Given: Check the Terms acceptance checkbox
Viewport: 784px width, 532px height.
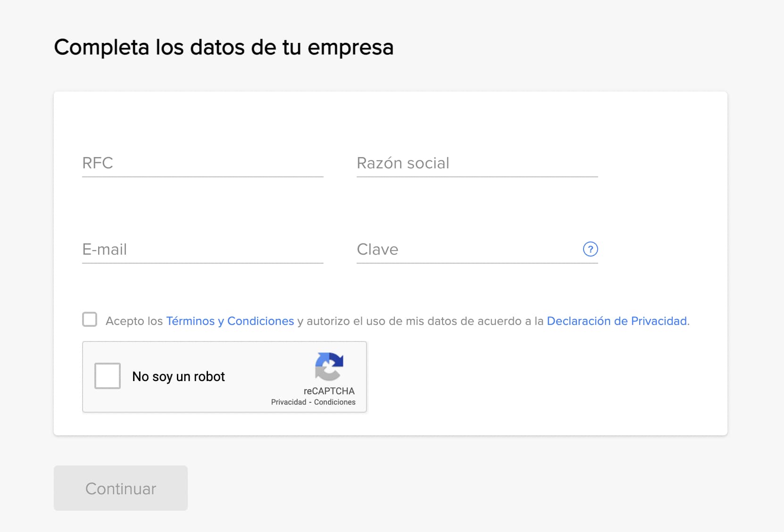Looking at the screenshot, I should [x=90, y=320].
